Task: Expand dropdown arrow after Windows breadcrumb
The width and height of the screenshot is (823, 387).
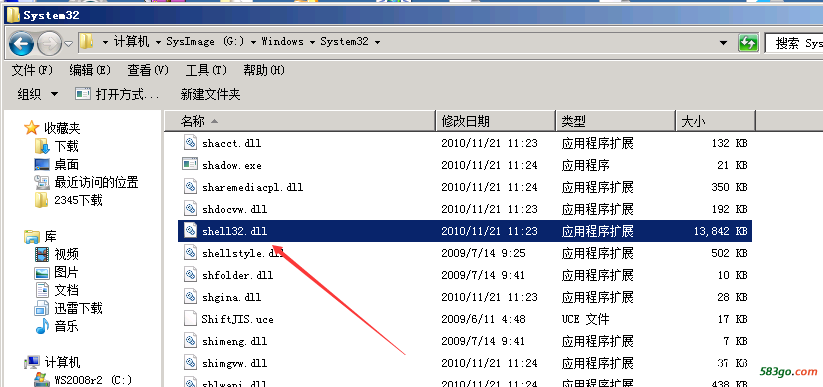Action: point(312,42)
